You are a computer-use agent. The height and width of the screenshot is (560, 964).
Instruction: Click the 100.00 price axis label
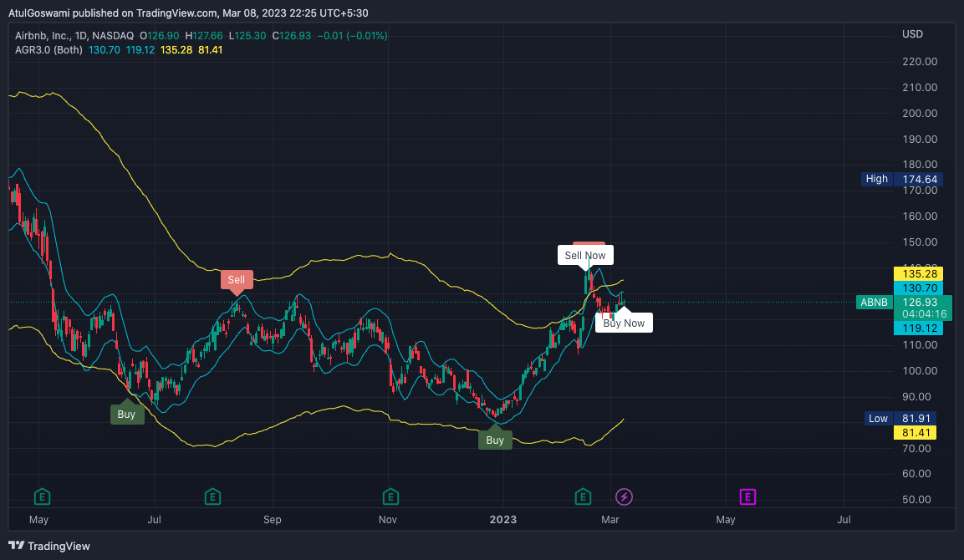(920, 370)
